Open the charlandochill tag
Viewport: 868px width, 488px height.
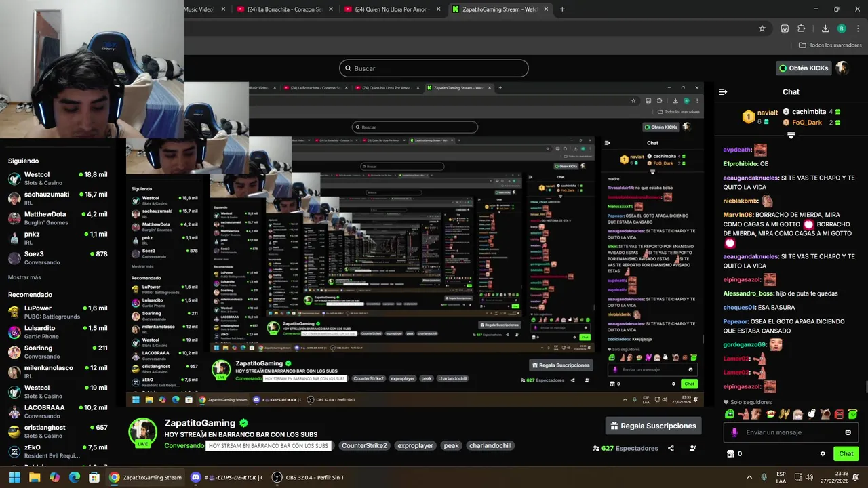(490, 445)
